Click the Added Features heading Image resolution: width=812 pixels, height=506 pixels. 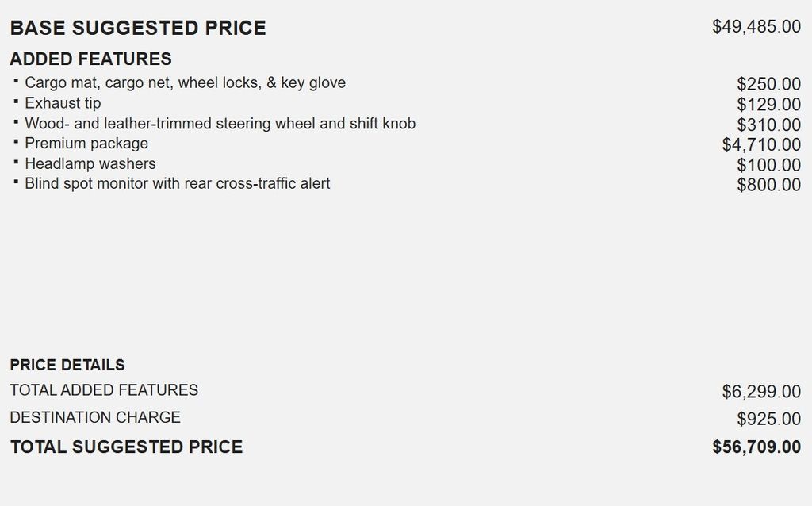click(x=90, y=59)
